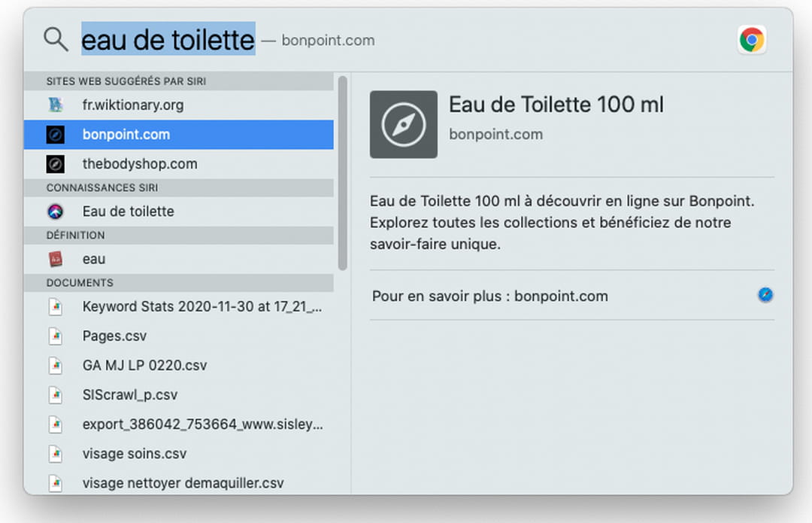Click the file icon of visage nettoyer demaquiller.csv
The image size is (812, 523).
click(56, 483)
